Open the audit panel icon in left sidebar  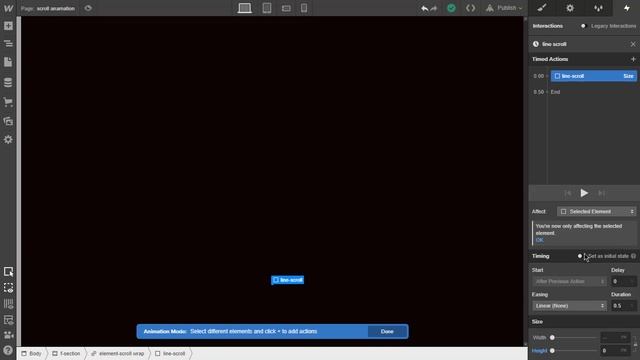(x=8, y=320)
